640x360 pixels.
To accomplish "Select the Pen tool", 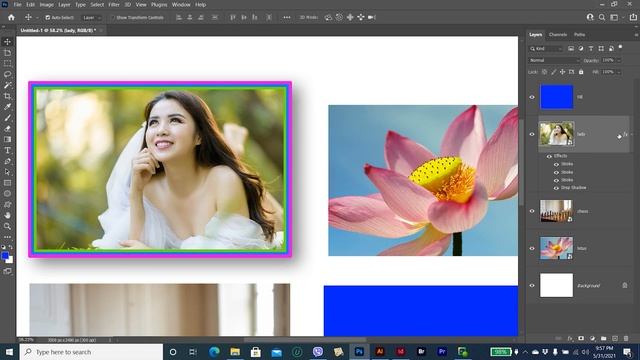I will [7, 161].
